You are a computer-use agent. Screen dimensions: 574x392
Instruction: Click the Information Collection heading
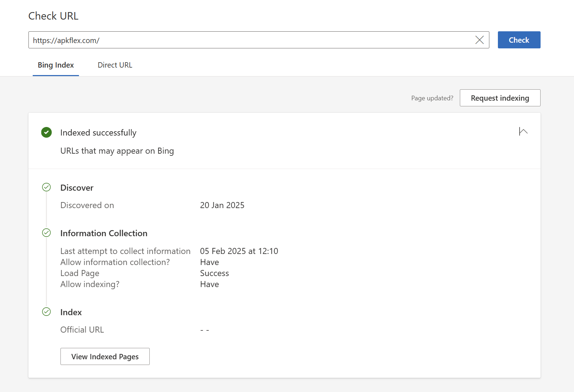(x=104, y=233)
